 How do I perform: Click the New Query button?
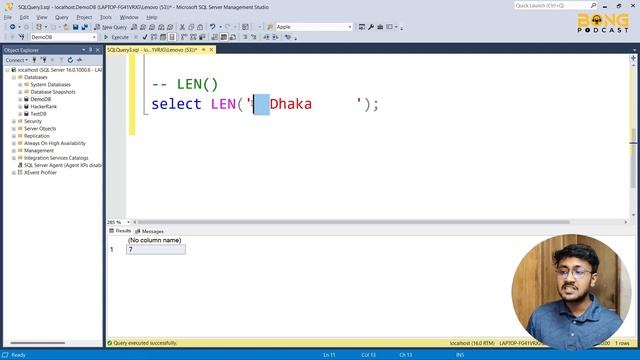click(111, 27)
